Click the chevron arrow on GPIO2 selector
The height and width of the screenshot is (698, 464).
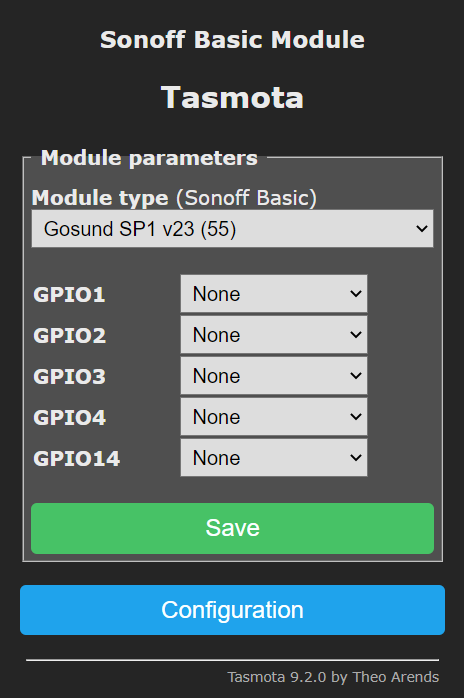click(x=356, y=335)
